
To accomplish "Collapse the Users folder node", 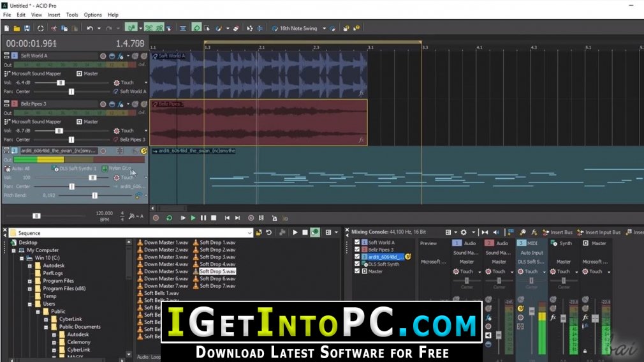I will pos(29,304).
